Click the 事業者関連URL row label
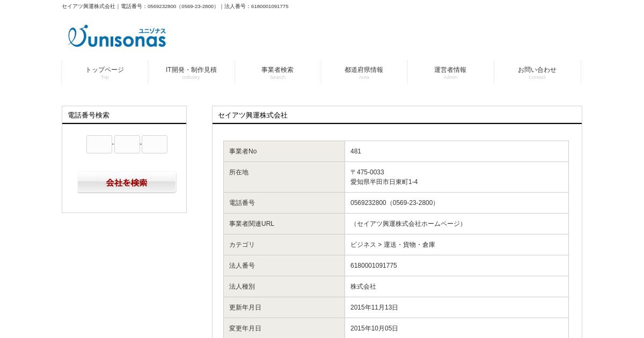The image size is (644, 338). click(x=252, y=224)
